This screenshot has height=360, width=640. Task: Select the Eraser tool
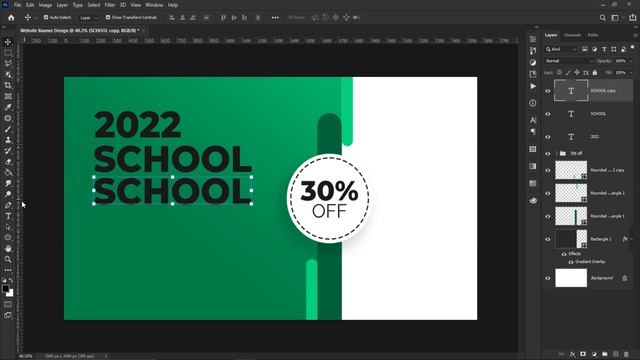[x=8, y=162]
